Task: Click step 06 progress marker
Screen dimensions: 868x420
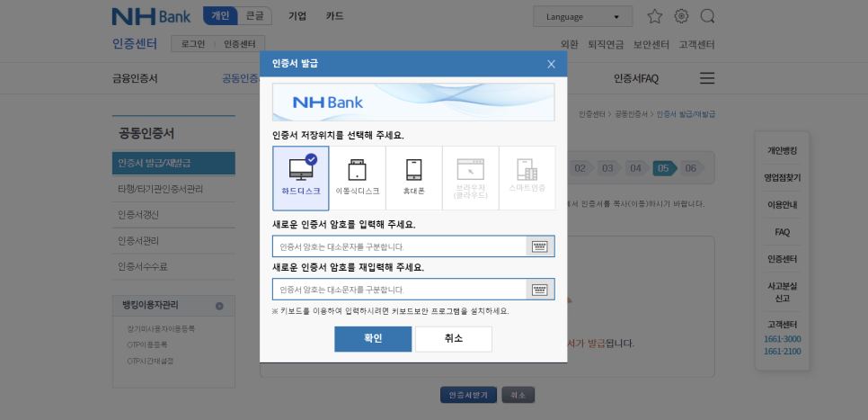Action: (692, 168)
